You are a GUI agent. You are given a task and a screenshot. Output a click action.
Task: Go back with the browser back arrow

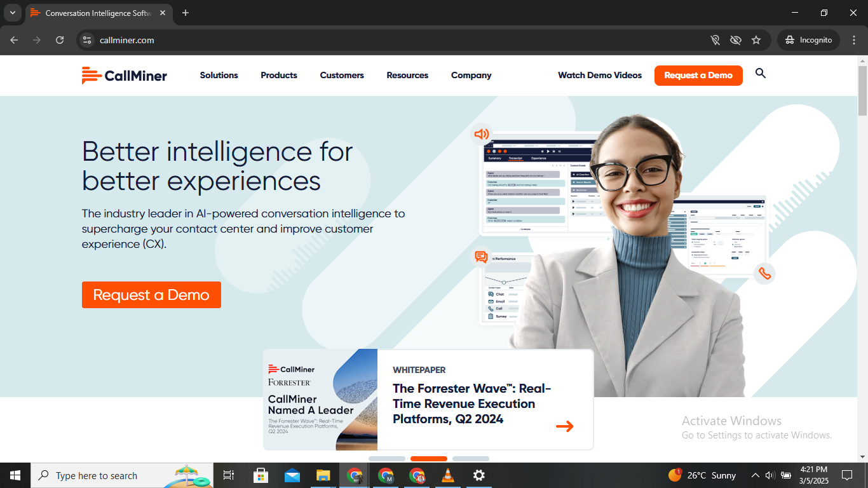click(x=14, y=40)
